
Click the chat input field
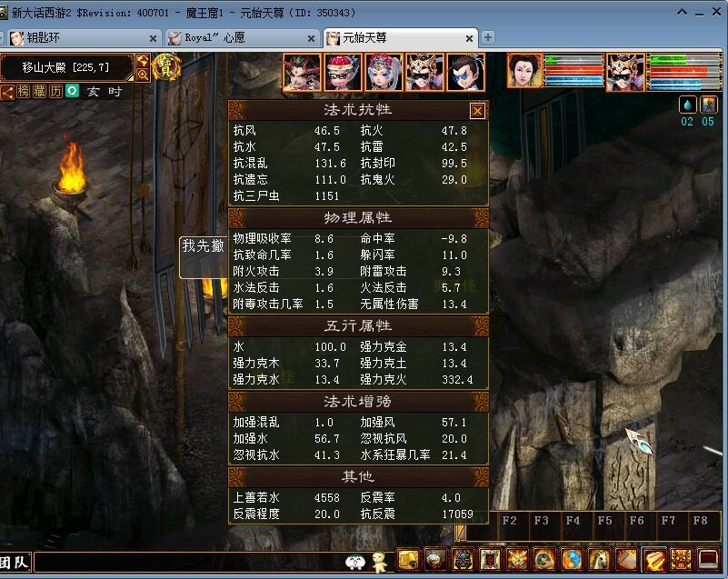[x=188, y=563]
